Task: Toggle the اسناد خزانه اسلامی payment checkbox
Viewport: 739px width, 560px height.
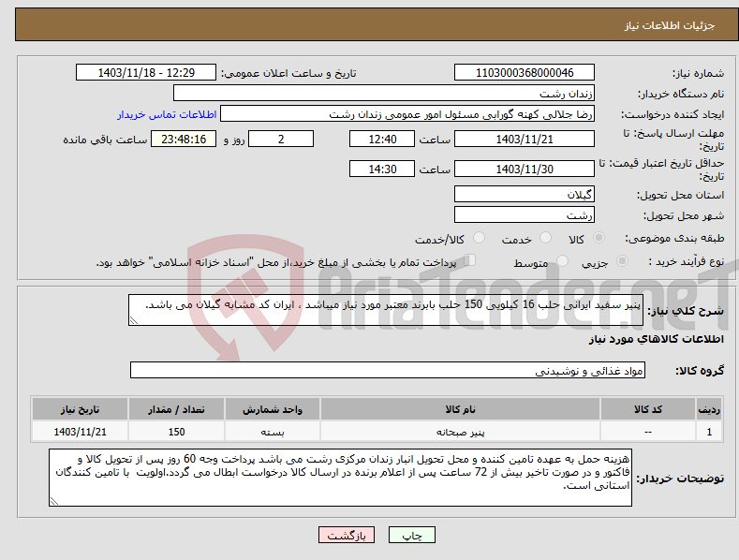Action: pyautogui.click(x=470, y=260)
